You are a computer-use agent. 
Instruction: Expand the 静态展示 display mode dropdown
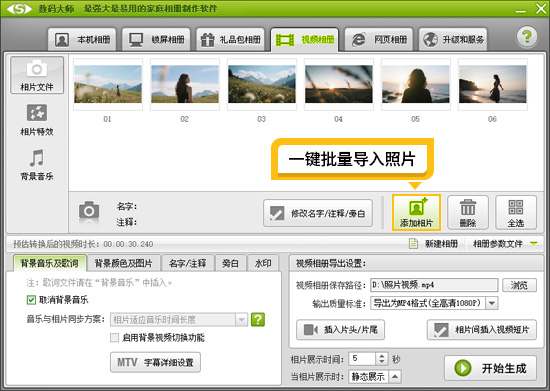[x=395, y=377]
